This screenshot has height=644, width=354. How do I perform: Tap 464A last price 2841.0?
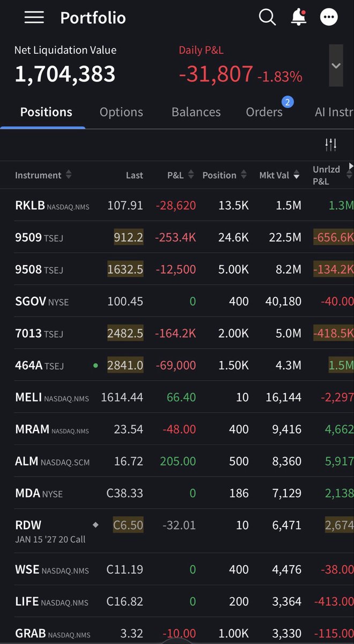pos(125,365)
